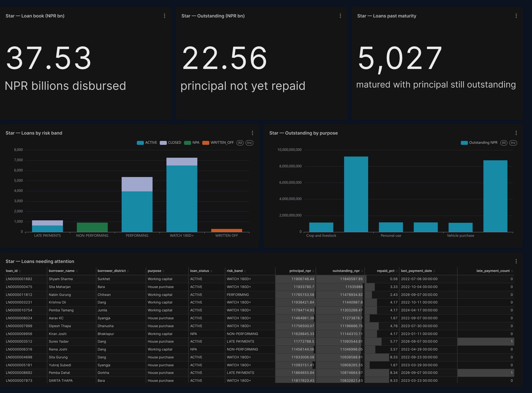Screen dimensions: 532x393
Task: Click the WRITTEN OFF orange bar
Action: pyautogui.click(x=227, y=230)
